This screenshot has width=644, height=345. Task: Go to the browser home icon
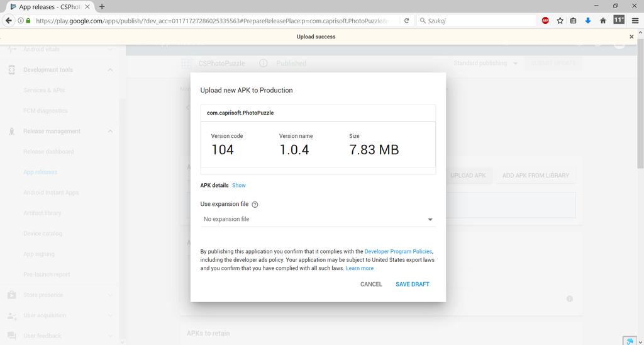pyautogui.click(x=603, y=21)
